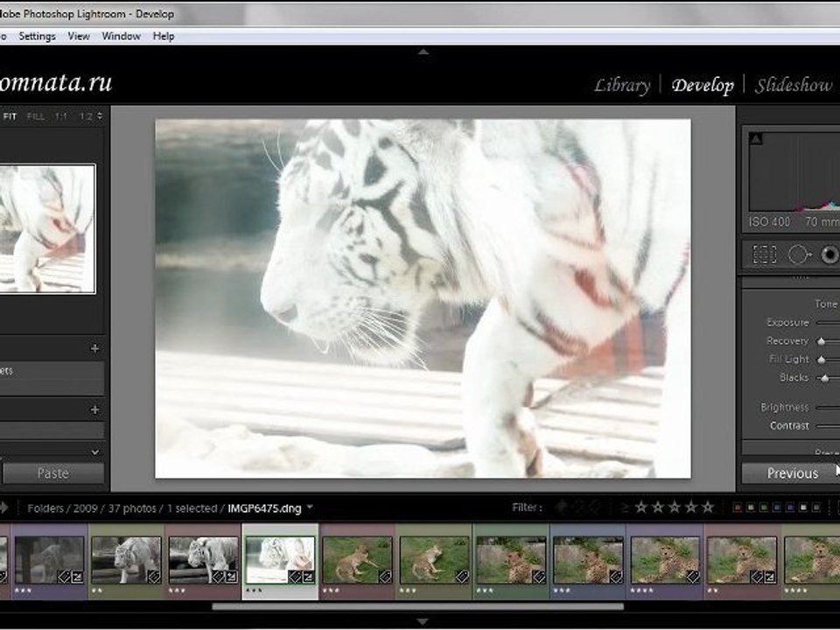Collapse the bottom filmstrip with the arrow
This screenshot has width=840, height=630.
tap(423, 621)
